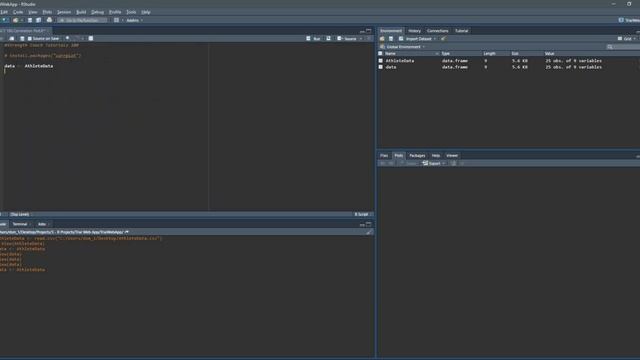Switch to the Viewer tab
Screen dimensions: 640x360
click(452, 156)
